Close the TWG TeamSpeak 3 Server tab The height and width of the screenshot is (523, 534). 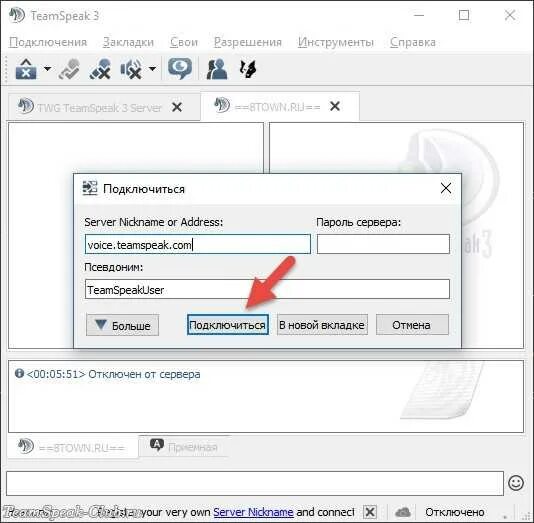point(177,107)
